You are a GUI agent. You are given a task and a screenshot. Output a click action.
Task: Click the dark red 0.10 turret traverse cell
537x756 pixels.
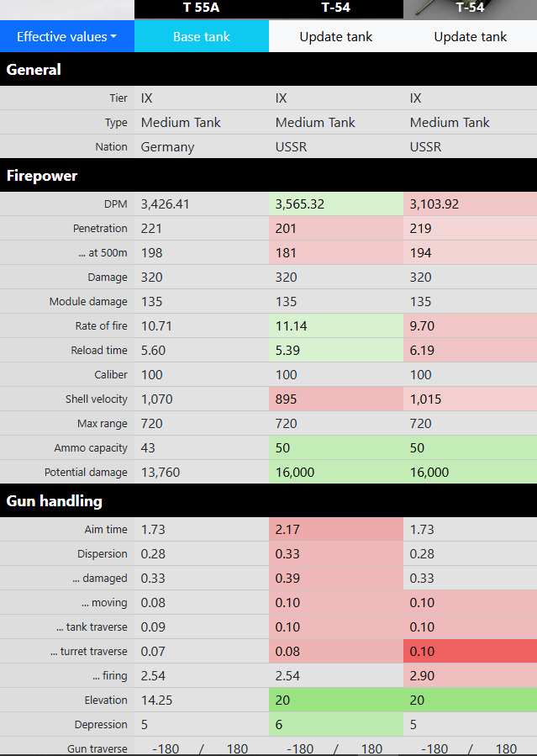(x=470, y=652)
